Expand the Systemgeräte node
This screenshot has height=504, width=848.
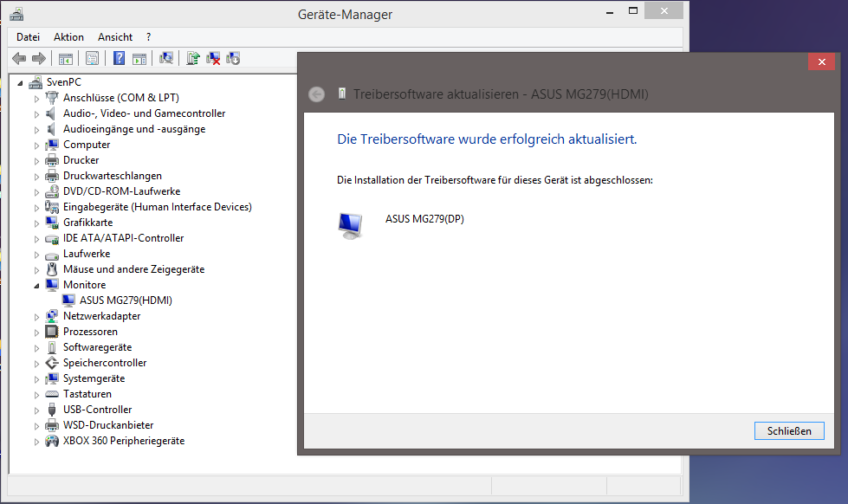tap(36, 379)
